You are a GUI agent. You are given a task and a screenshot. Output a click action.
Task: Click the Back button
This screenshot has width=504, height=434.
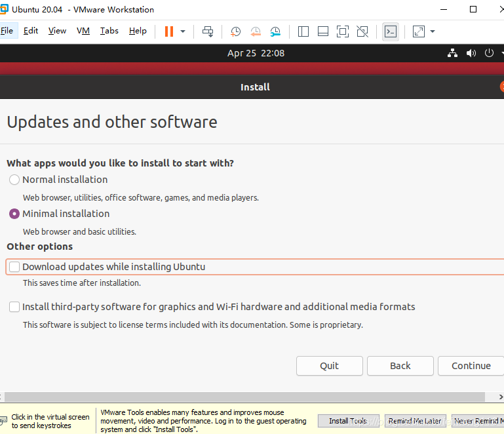[400, 366]
